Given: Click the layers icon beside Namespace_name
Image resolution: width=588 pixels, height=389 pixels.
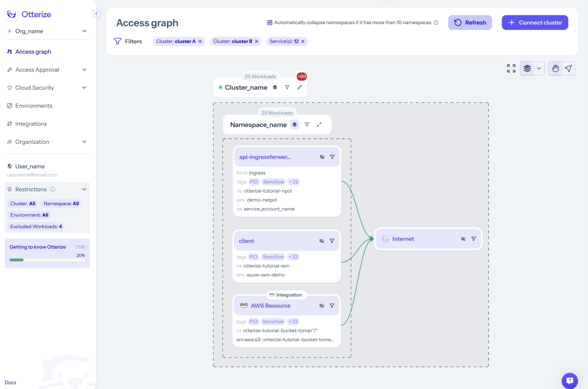Looking at the screenshot, I should tap(294, 125).
